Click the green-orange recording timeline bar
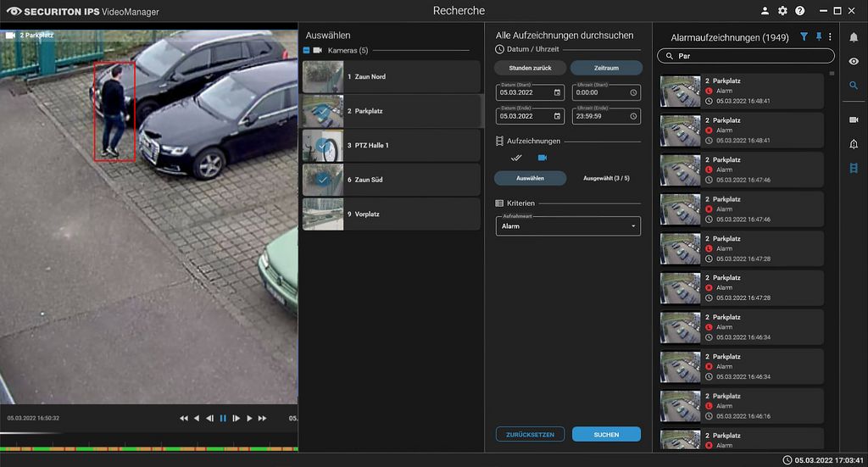 148,448
